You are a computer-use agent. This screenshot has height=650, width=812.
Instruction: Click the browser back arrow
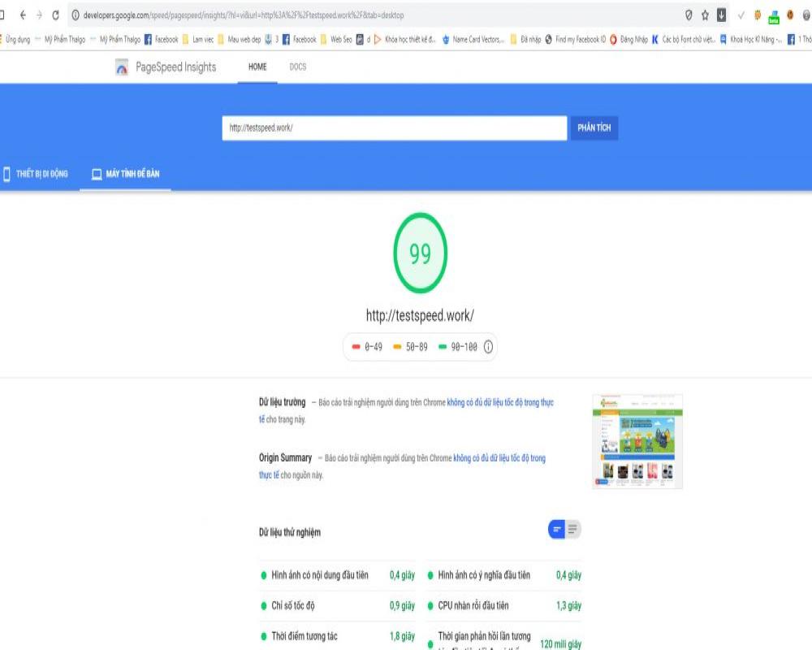(x=22, y=15)
